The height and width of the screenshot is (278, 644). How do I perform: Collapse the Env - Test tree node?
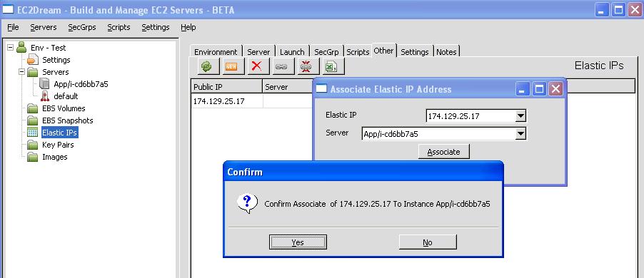[x=10, y=48]
